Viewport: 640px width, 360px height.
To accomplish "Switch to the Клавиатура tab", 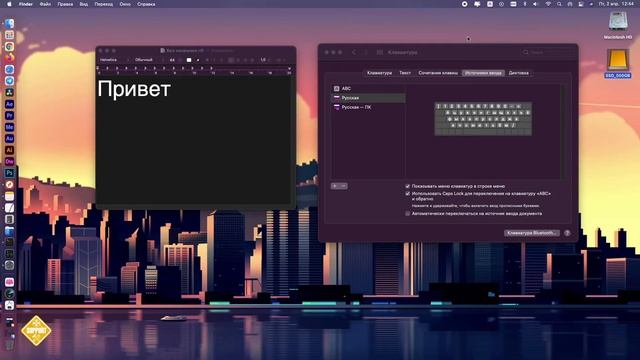I will [379, 73].
